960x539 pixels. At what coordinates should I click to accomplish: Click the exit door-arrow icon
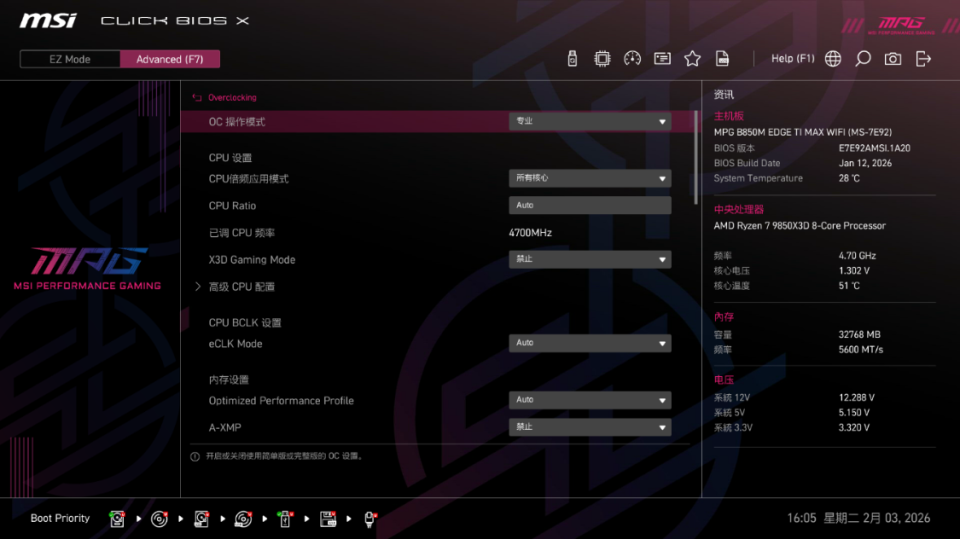pyautogui.click(x=923, y=59)
